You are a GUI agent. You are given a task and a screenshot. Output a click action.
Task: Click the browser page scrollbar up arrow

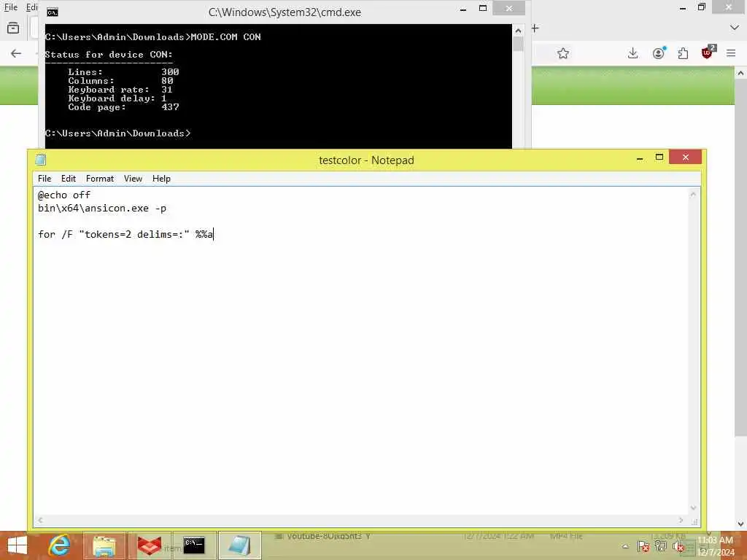(740, 74)
